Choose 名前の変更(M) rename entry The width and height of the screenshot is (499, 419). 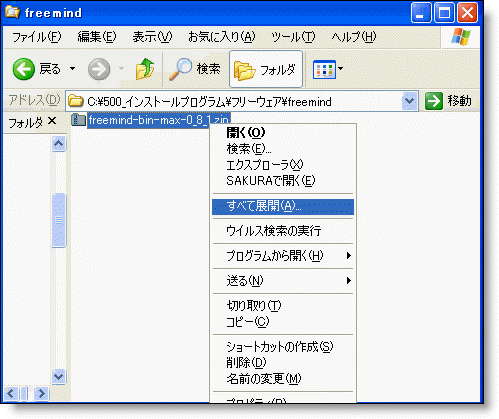[x=283, y=379]
